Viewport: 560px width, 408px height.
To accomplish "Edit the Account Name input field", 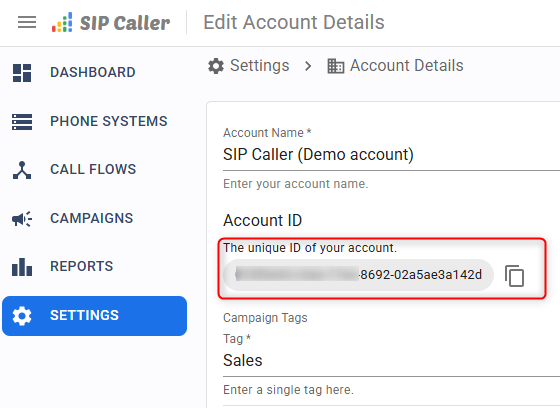I will (x=391, y=155).
